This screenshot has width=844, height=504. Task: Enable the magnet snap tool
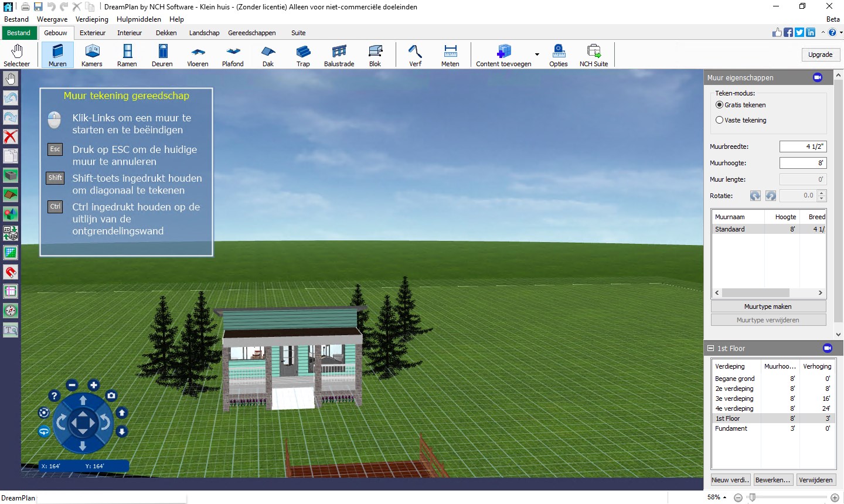pos(10,272)
